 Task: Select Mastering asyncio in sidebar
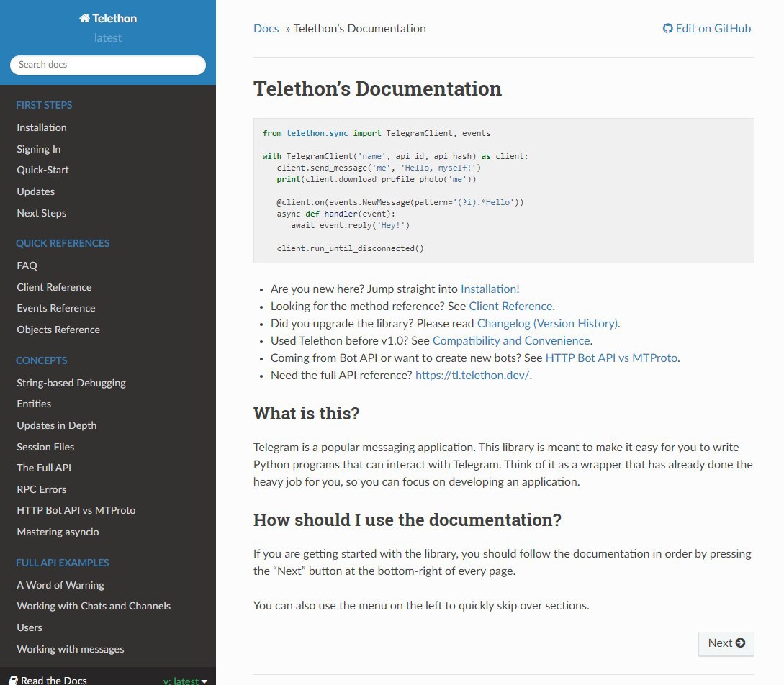(x=58, y=532)
